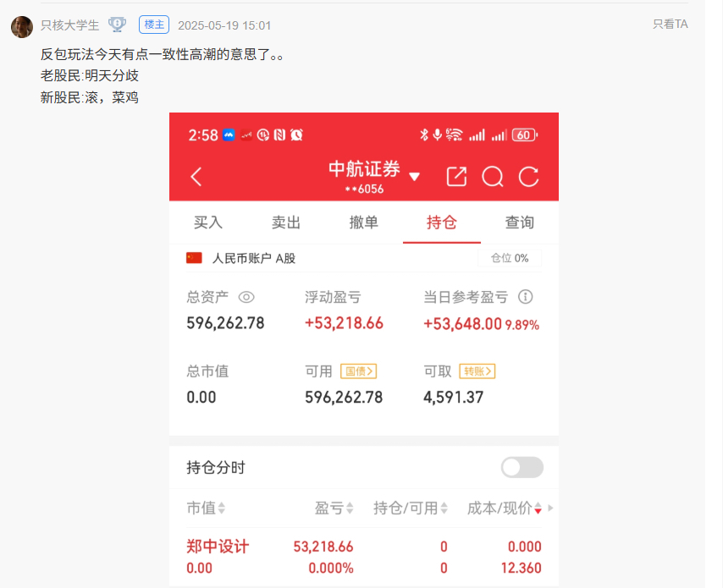The image size is (723, 588).
Task: Tap the 国债 button next to 可用
Action: click(x=359, y=371)
